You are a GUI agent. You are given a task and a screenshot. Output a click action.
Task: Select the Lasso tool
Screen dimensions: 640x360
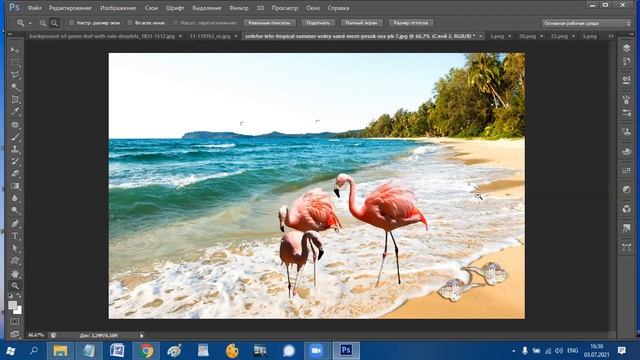point(15,75)
